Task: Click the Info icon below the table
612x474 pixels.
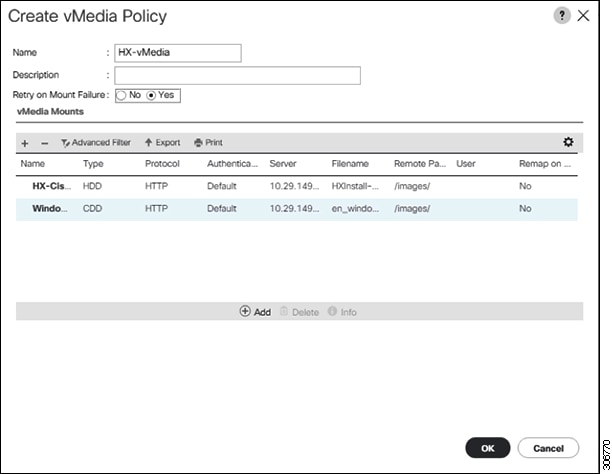Action: tap(342, 312)
